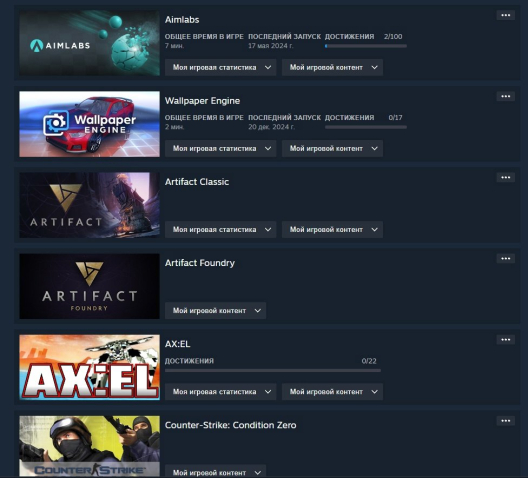
Task: Expand Wallpaper Engine 'Мой игровой контент' dropdown
Action: pyautogui.click(x=332, y=148)
